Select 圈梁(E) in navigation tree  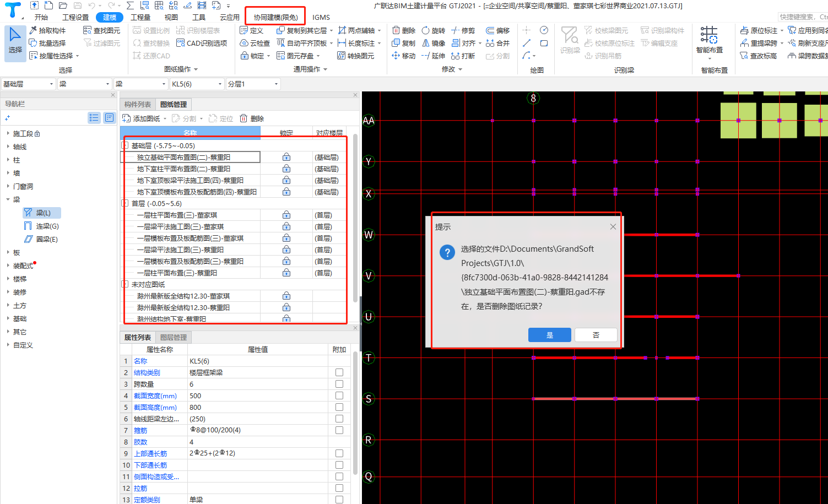(41, 239)
